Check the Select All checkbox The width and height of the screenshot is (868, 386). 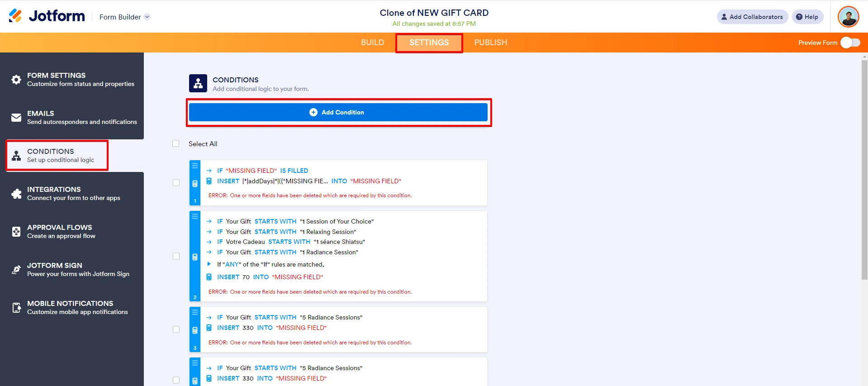pos(176,143)
